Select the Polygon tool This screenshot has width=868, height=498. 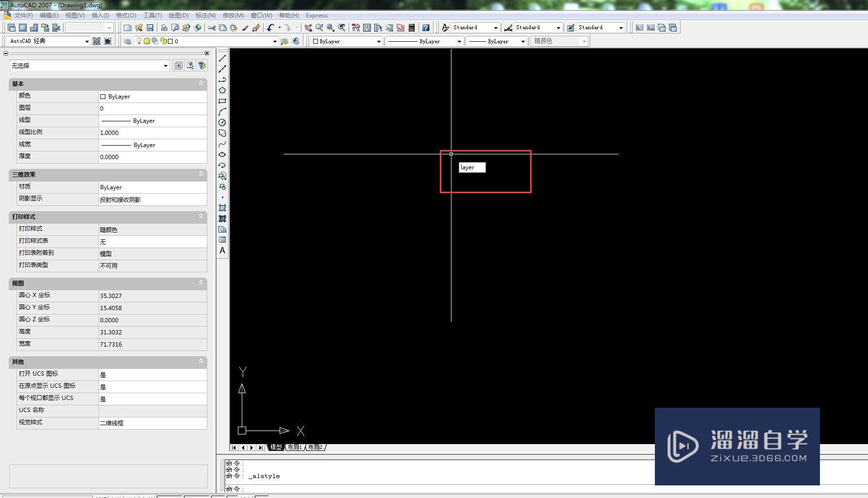[x=222, y=90]
